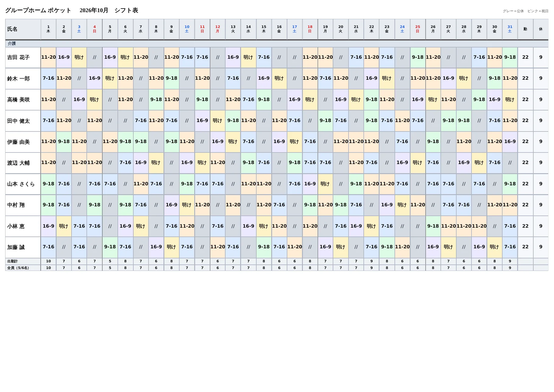The width and height of the screenshot is (554, 392).
Task: Click the 出勤計 row label
Action: coord(23,261)
